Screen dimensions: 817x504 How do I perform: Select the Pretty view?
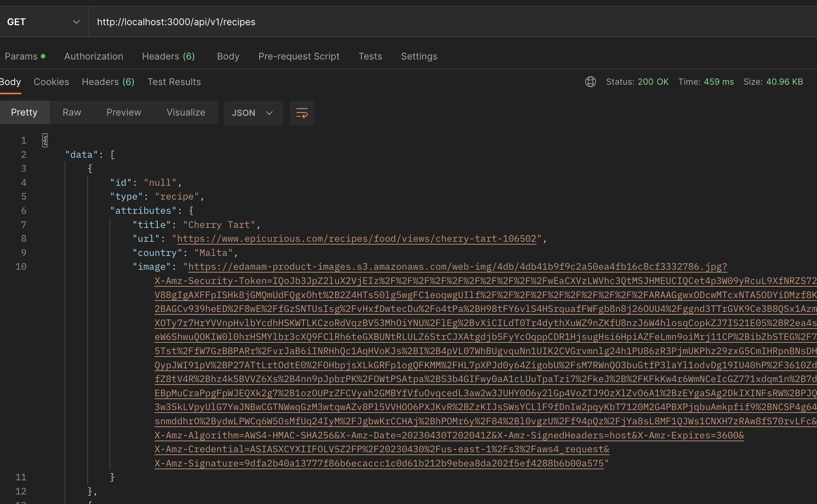pos(24,112)
